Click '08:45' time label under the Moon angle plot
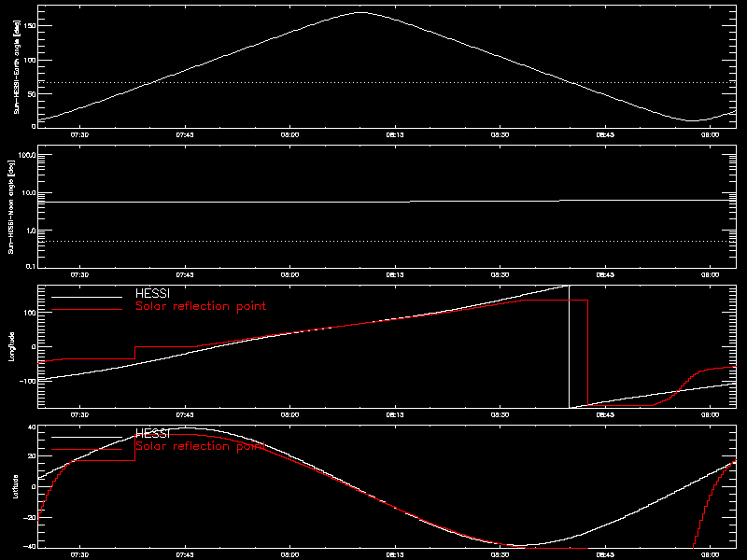 [605, 274]
